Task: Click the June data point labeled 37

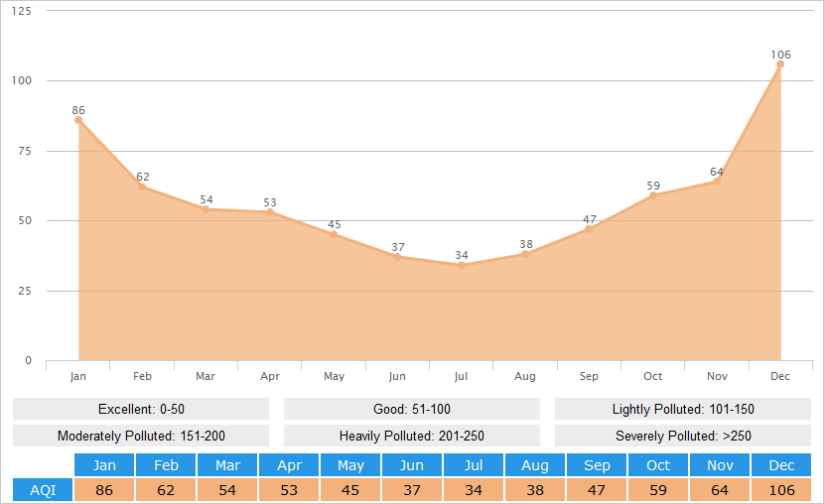Action: (x=397, y=257)
